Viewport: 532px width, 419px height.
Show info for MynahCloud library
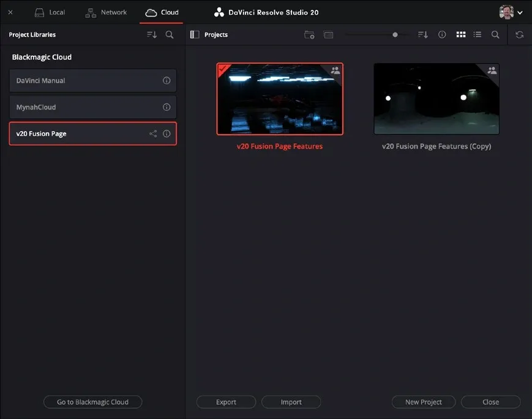(x=167, y=107)
